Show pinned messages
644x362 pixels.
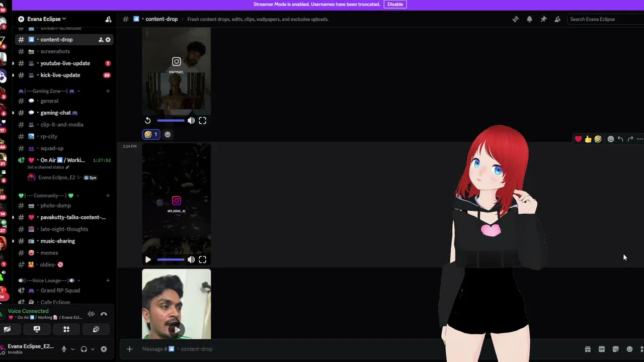pyautogui.click(x=543, y=19)
